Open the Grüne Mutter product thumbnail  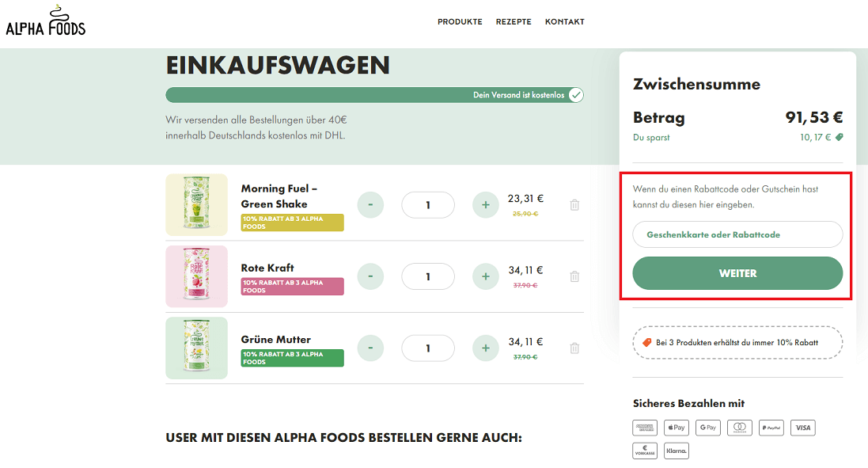pyautogui.click(x=196, y=348)
